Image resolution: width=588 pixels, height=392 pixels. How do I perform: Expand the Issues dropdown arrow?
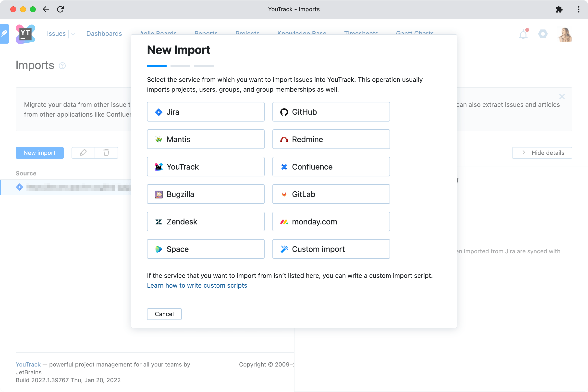click(x=73, y=34)
